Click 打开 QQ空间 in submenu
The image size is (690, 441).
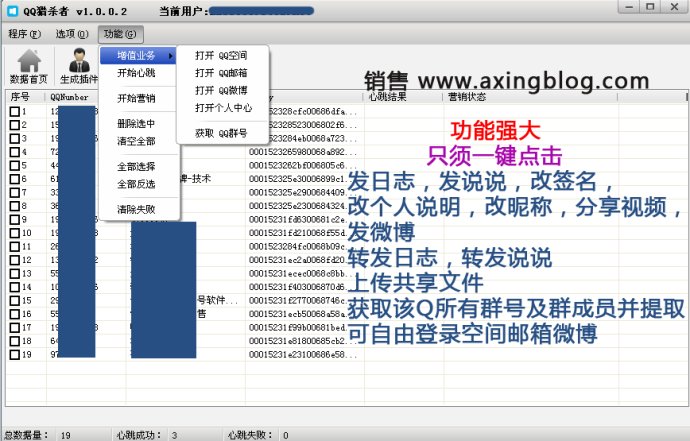[221, 55]
